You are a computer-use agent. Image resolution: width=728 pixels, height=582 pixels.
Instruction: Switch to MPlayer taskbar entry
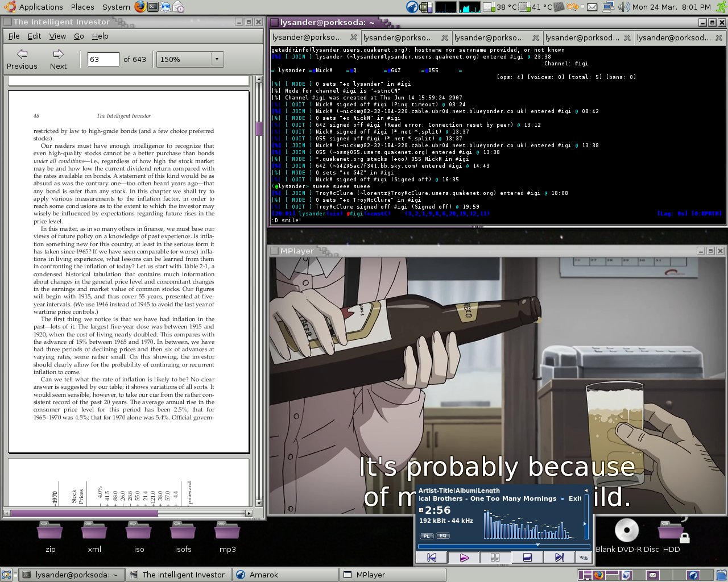(392, 575)
